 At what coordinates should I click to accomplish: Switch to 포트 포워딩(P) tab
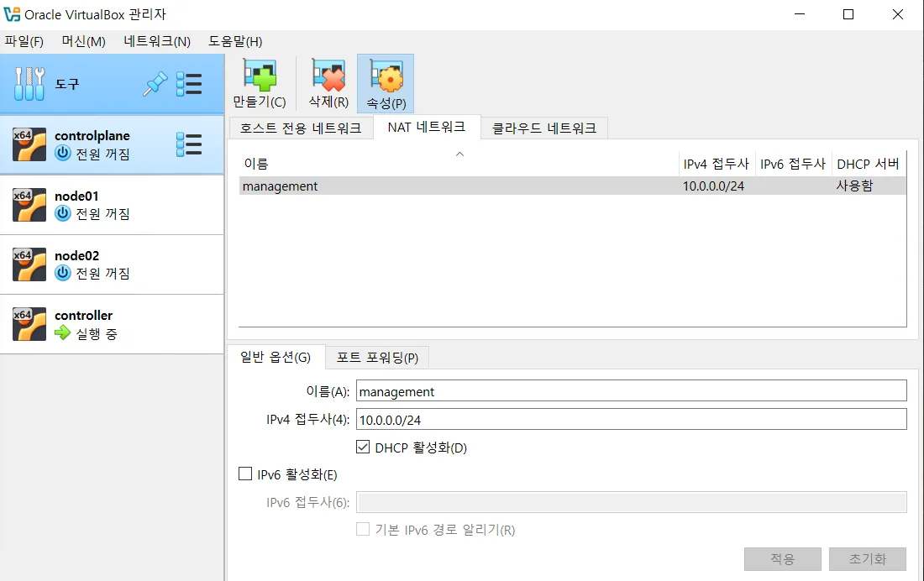click(377, 358)
